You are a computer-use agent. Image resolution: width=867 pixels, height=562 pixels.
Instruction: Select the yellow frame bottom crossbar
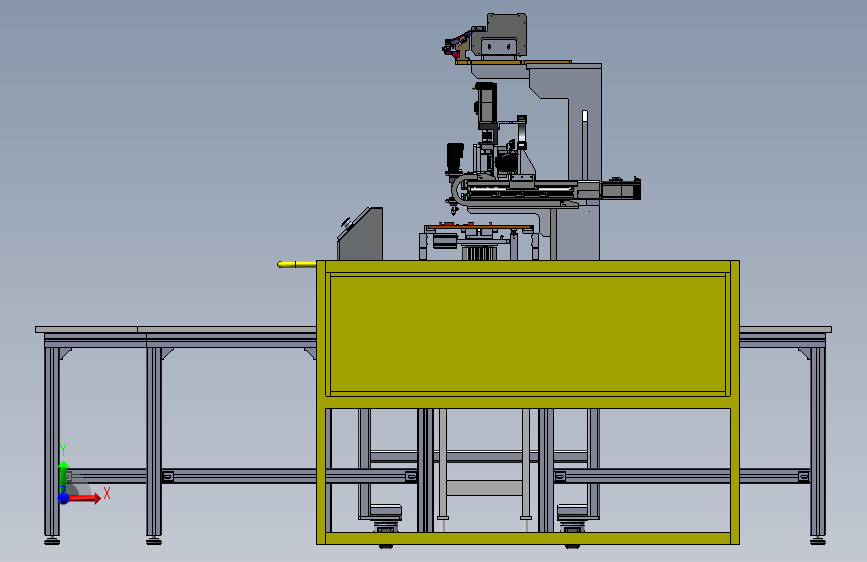[x=527, y=538]
